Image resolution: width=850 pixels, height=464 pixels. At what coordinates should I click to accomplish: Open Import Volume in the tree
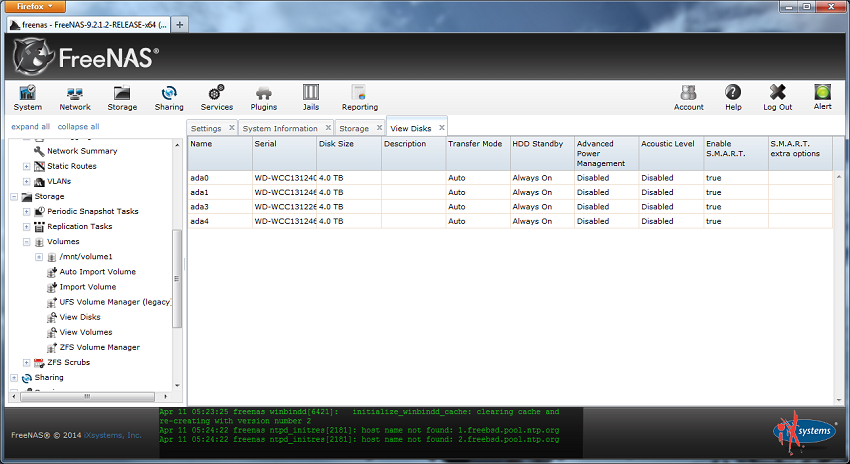tap(88, 287)
